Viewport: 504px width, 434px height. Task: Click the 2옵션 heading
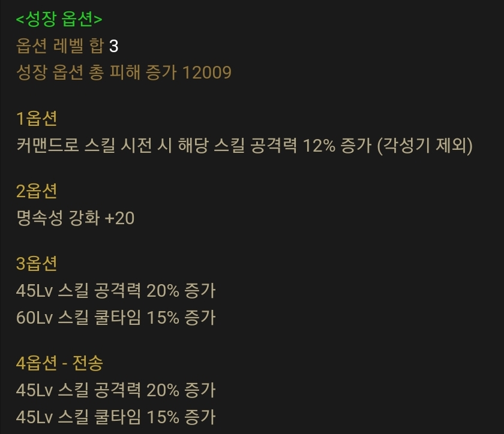37,191
